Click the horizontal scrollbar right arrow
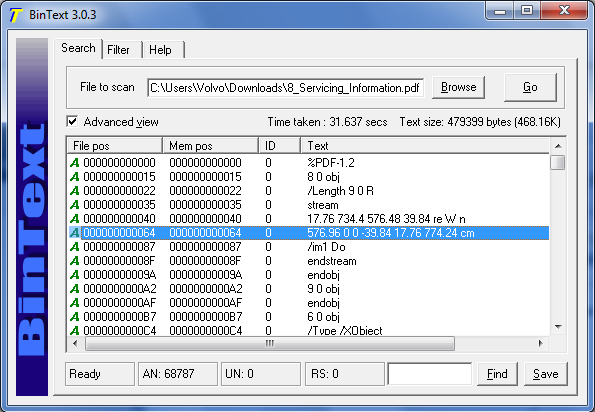Screen dimensions: 595x412 541,344
